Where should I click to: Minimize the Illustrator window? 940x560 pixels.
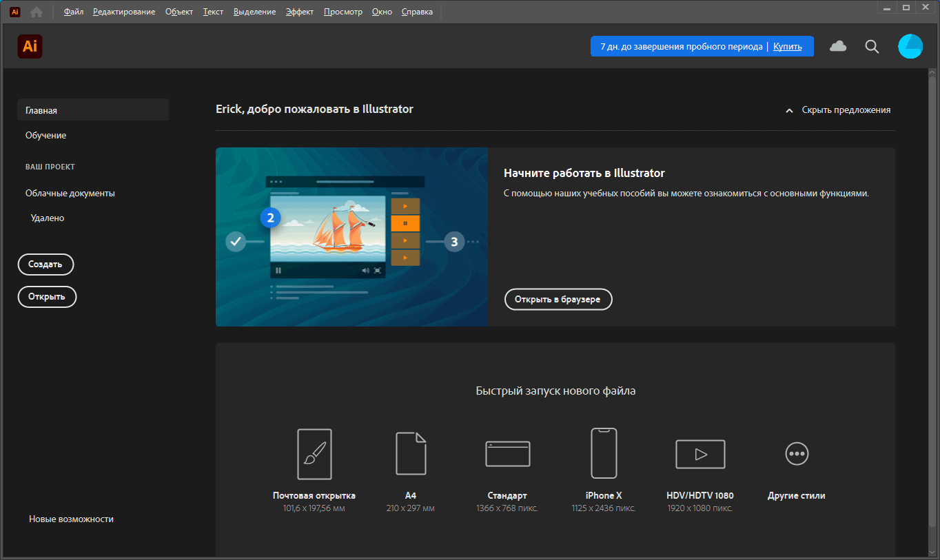pyautogui.click(x=887, y=7)
